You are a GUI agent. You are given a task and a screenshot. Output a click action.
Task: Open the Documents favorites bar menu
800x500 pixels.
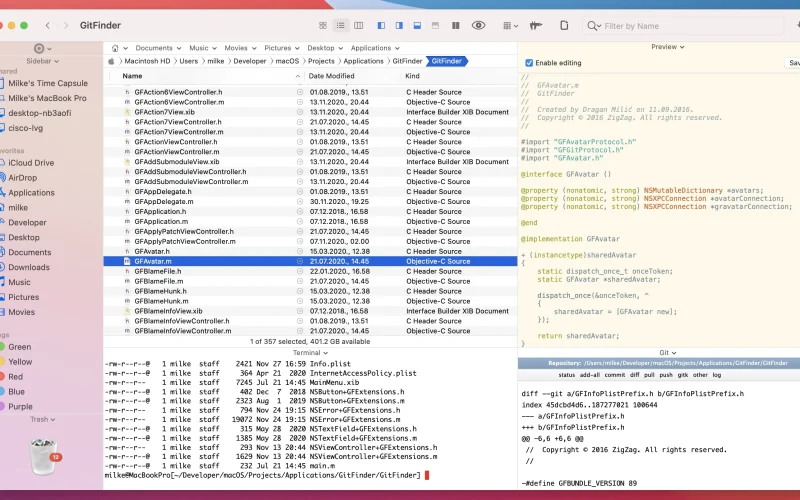click(x=158, y=48)
